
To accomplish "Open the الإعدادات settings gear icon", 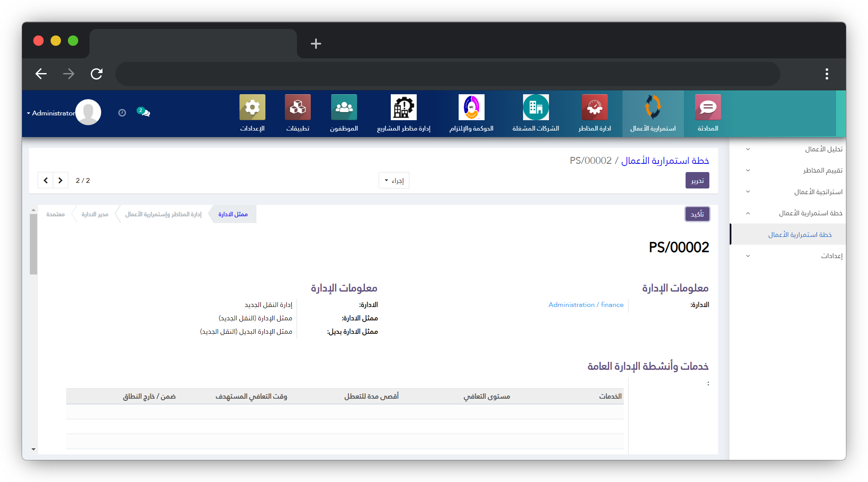I will [252, 108].
